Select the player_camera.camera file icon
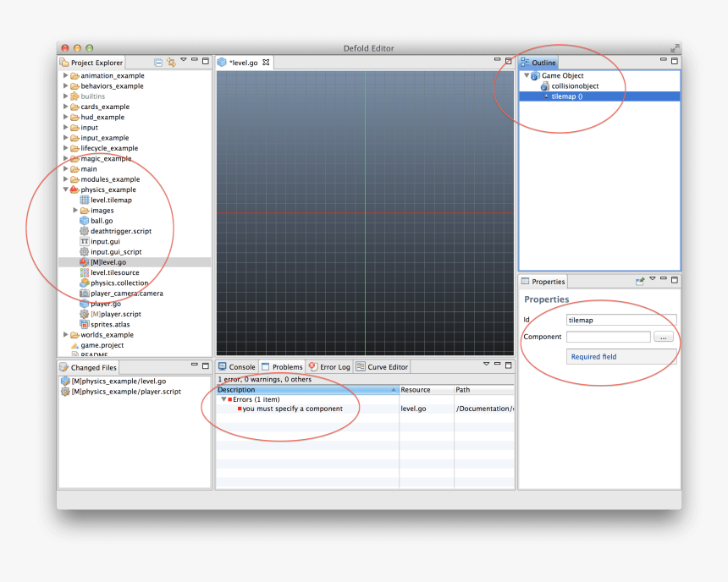The width and height of the screenshot is (728, 582). pyautogui.click(x=84, y=294)
